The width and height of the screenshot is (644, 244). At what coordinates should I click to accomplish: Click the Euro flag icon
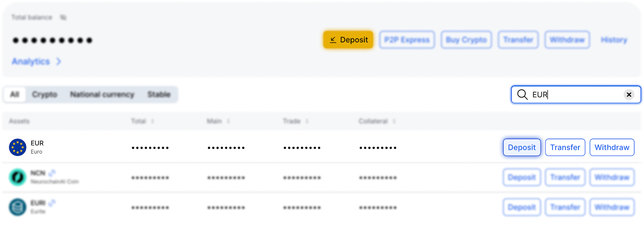pyautogui.click(x=18, y=147)
